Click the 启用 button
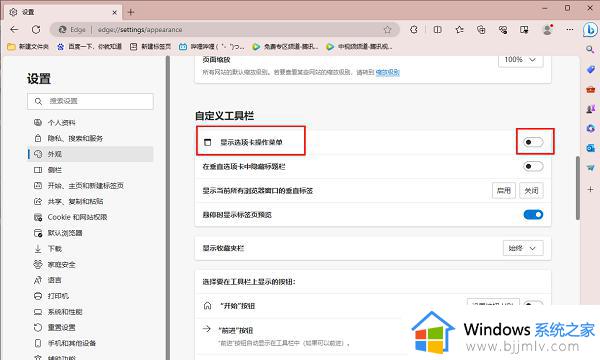 coord(504,191)
